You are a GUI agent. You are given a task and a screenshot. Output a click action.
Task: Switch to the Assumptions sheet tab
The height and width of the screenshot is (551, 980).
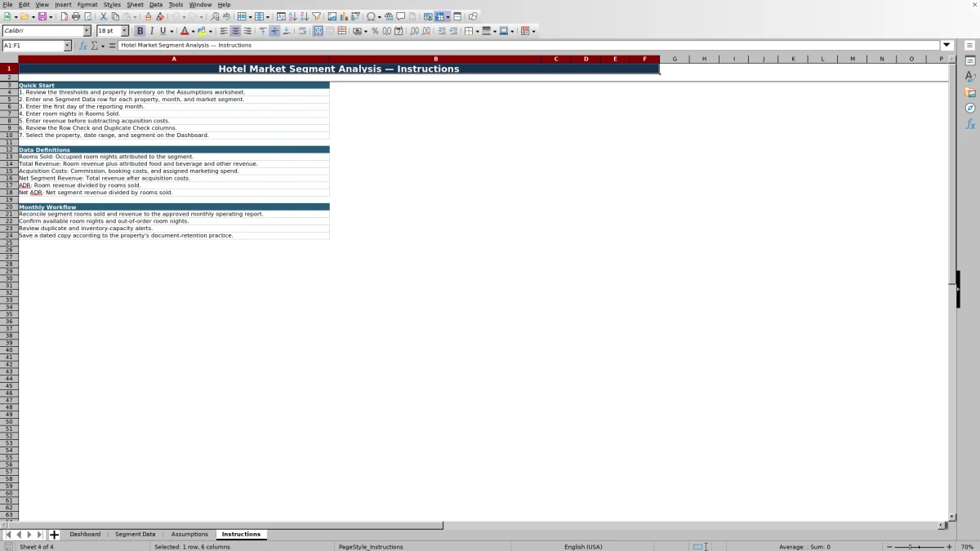tap(189, 535)
